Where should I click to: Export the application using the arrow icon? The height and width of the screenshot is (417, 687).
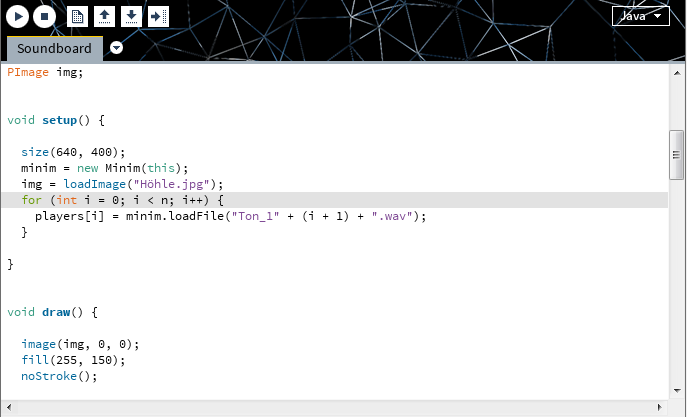coord(158,17)
